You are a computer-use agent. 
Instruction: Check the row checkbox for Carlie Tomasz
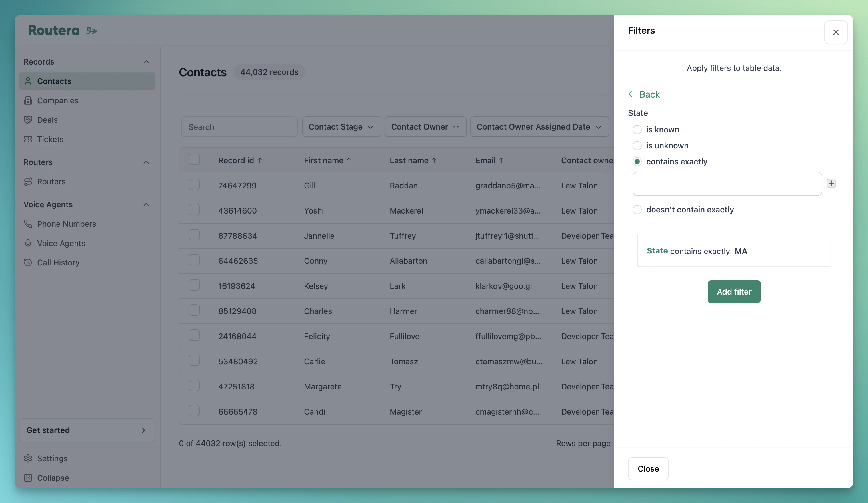coord(194,361)
